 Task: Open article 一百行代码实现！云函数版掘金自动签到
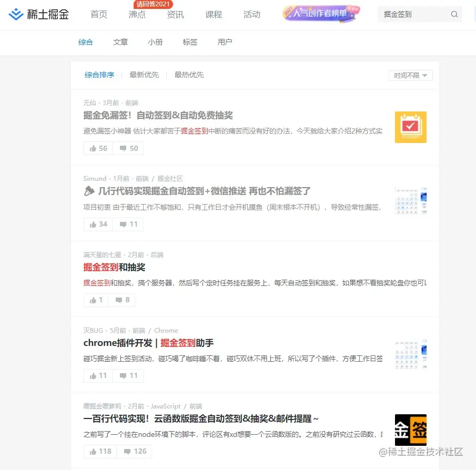tap(201, 418)
